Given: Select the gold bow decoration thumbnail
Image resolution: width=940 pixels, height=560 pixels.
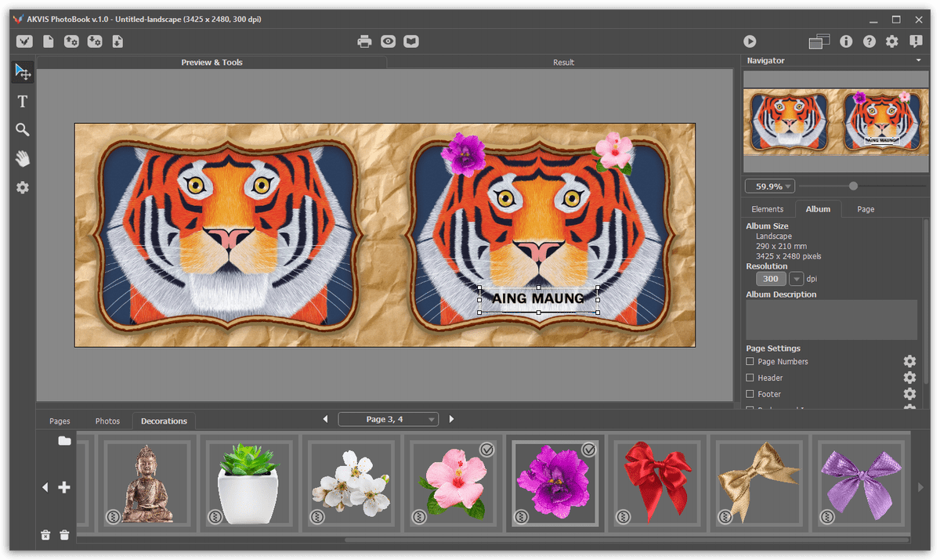Looking at the screenshot, I should (x=757, y=484).
